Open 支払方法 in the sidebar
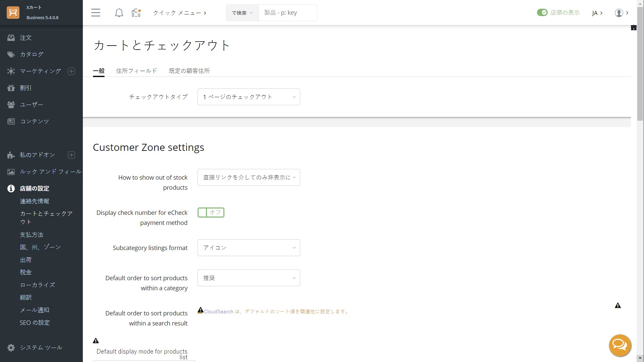The height and width of the screenshot is (362, 644). click(x=32, y=235)
